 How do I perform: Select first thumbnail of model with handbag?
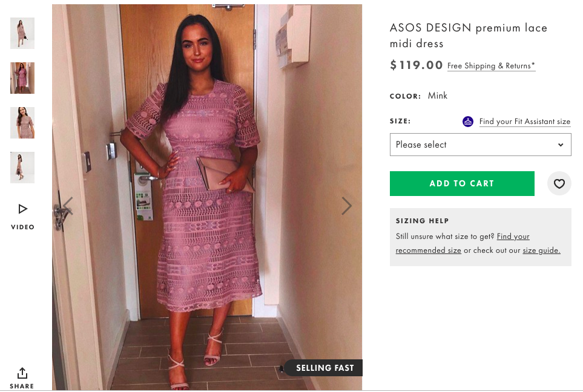click(x=22, y=33)
